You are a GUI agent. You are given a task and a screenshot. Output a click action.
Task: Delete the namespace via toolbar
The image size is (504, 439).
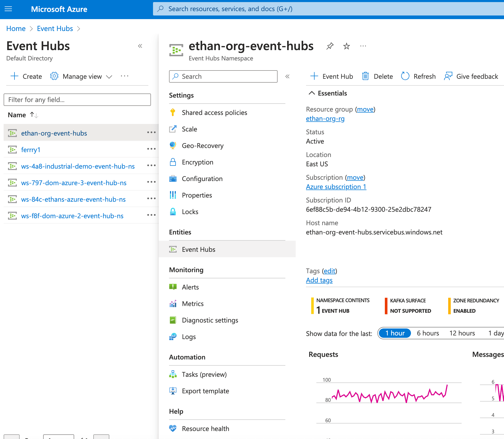[x=377, y=76]
